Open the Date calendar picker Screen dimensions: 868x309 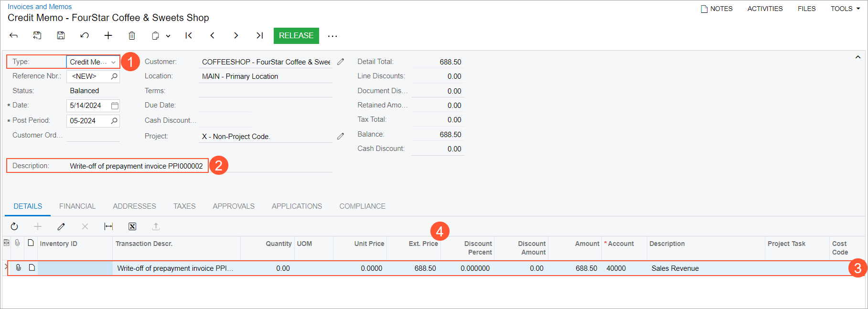115,106
